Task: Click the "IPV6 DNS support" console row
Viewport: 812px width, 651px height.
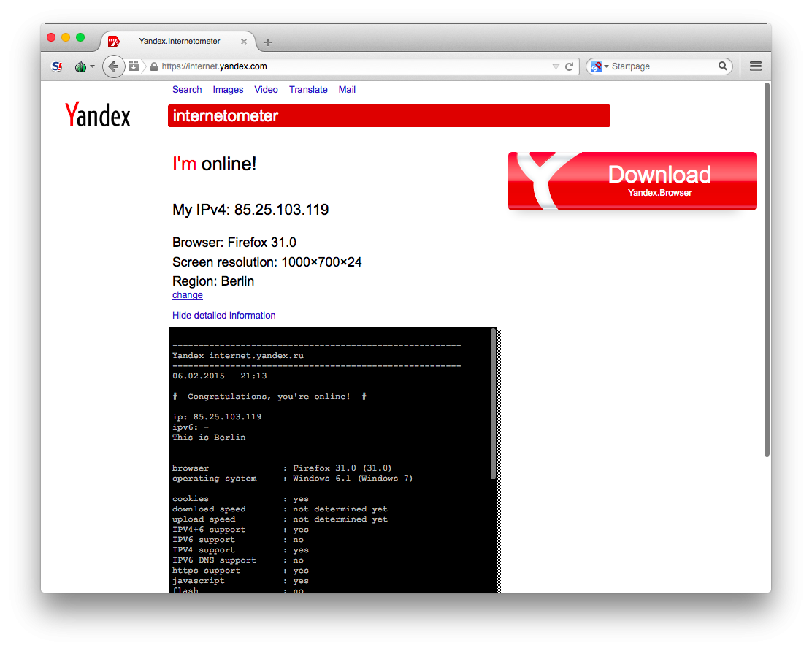Action: 238,560
